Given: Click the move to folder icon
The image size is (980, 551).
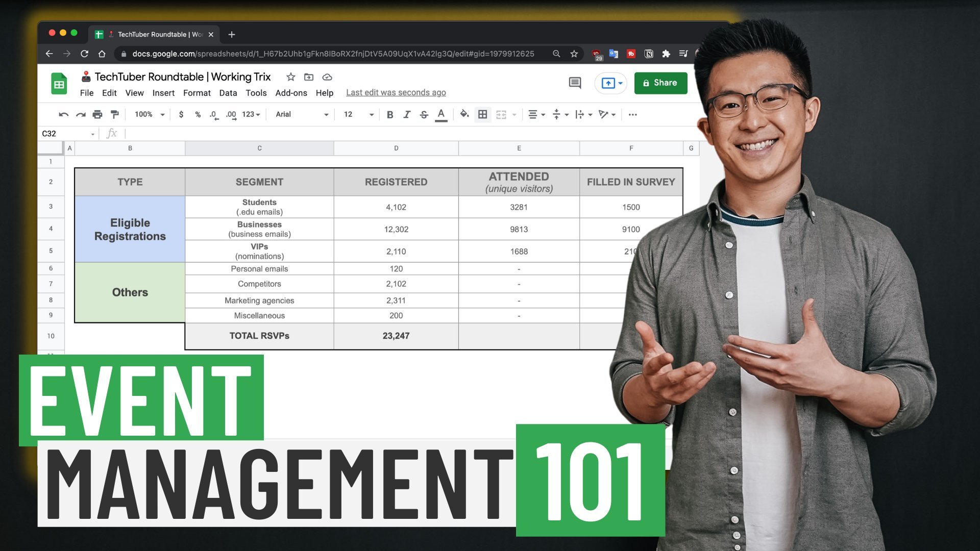Looking at the screenshot, I should 309,77.
